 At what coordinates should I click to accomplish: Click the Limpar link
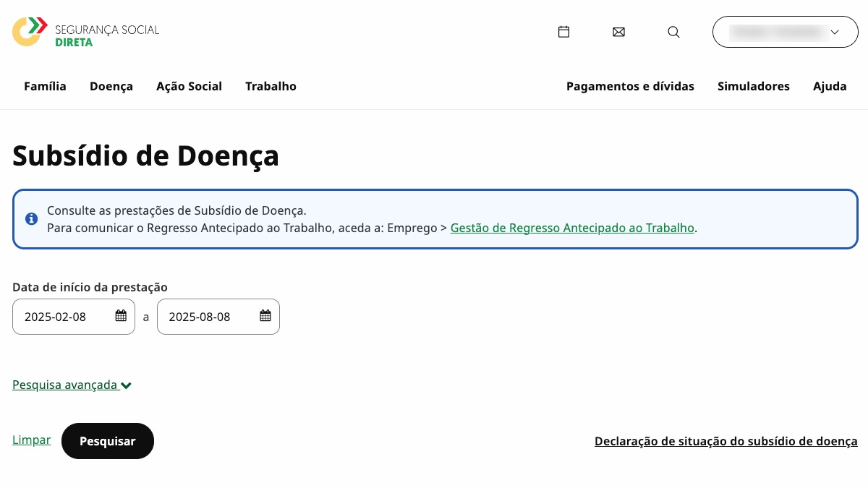point(32,440)
